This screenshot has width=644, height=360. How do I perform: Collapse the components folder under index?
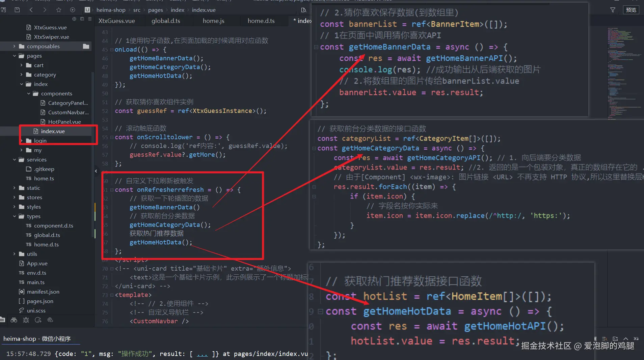click(28, 93)
